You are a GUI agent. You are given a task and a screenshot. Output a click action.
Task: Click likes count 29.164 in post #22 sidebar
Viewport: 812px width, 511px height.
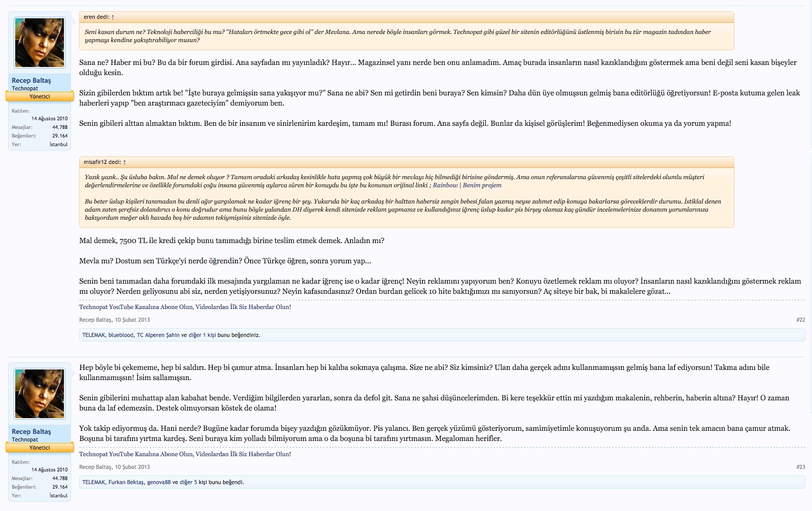click(x=60, y=136)
